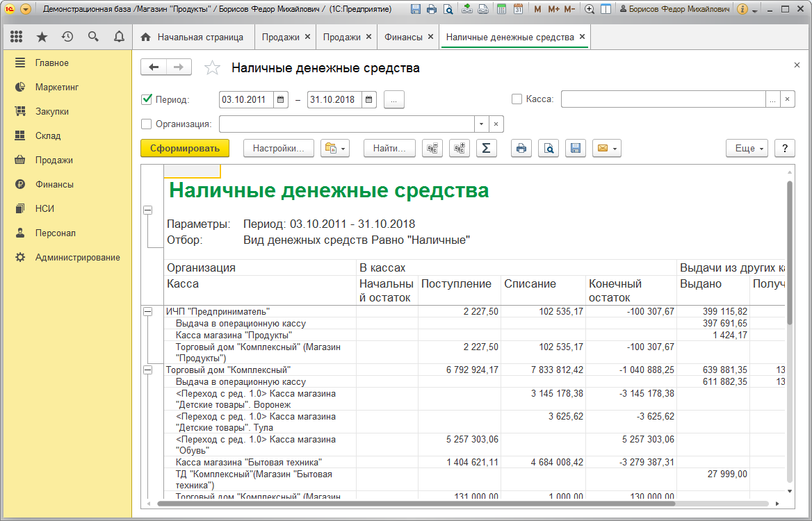
Task: Uncheck the Период checkbox
Action: click(x=147, y=99)
